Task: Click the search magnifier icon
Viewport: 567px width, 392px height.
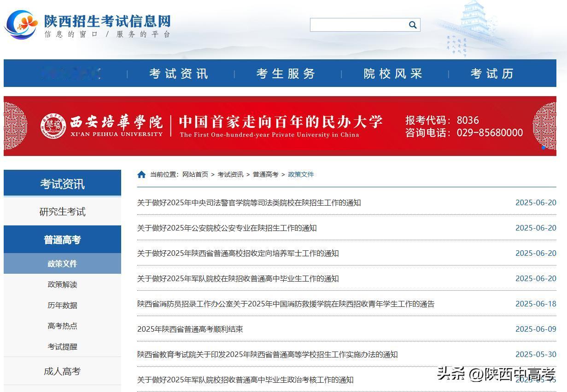Action: point(413,25)
